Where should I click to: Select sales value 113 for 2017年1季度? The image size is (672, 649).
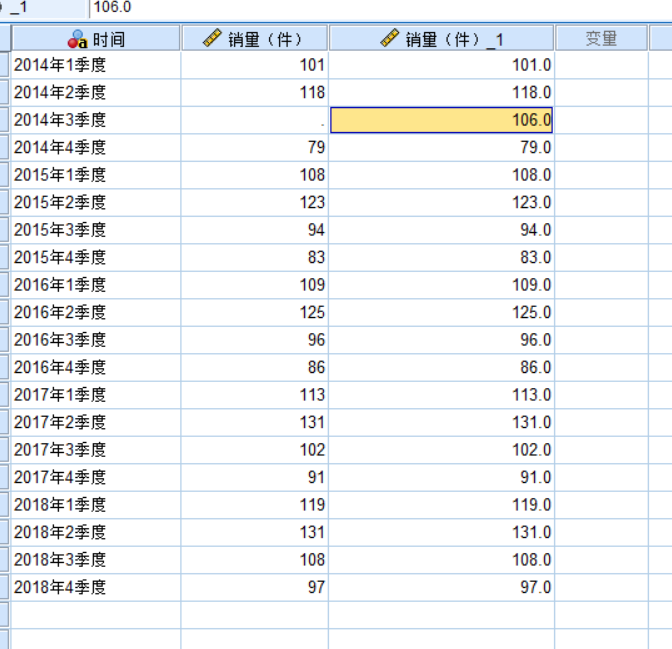click(x=255, y=395)
